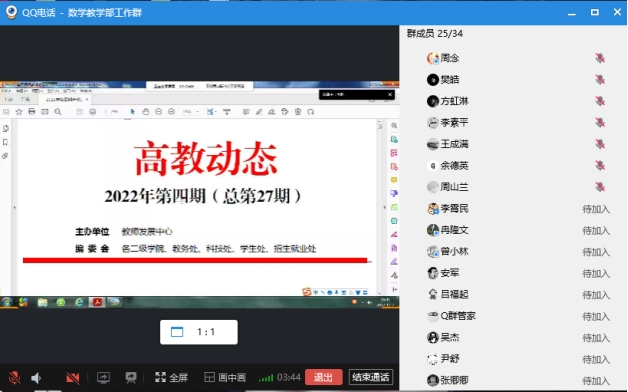Unmute the microphone in the call toolbar
Image resolution: width=628 pixels, height=392 pixels.
pos(14,378)
